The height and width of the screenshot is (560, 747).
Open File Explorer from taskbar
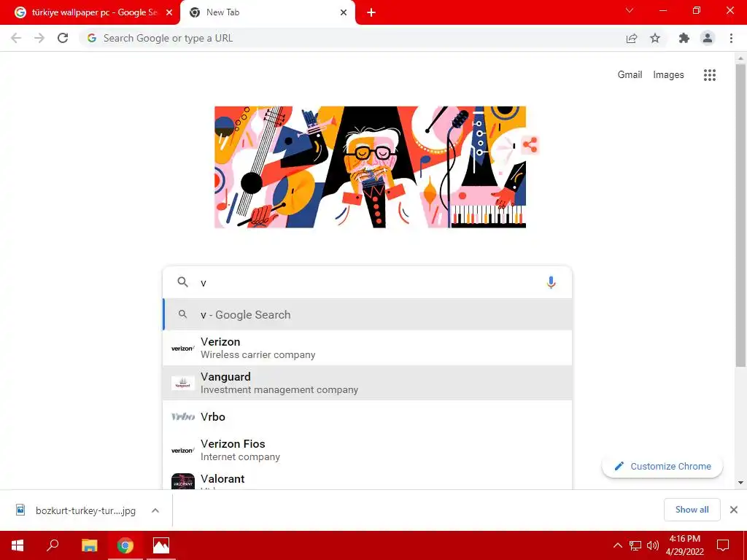(89, 545)
